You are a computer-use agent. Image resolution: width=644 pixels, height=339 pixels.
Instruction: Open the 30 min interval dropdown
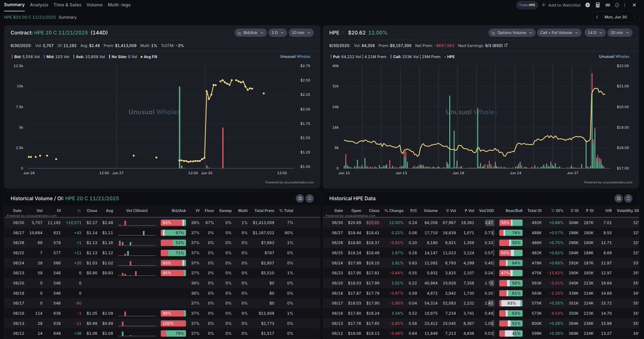click(620, 32)
